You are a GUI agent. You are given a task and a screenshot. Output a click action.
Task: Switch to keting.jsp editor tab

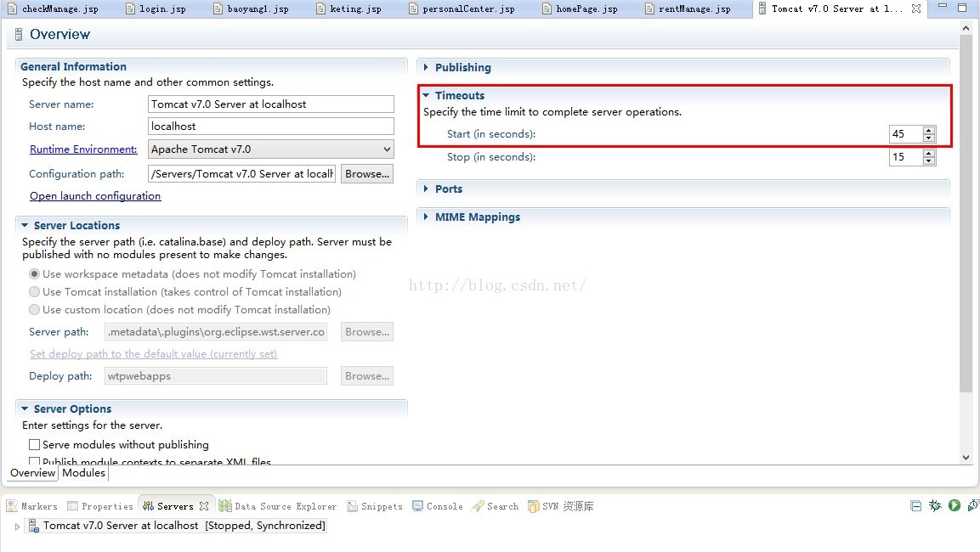tap(348, 8)
